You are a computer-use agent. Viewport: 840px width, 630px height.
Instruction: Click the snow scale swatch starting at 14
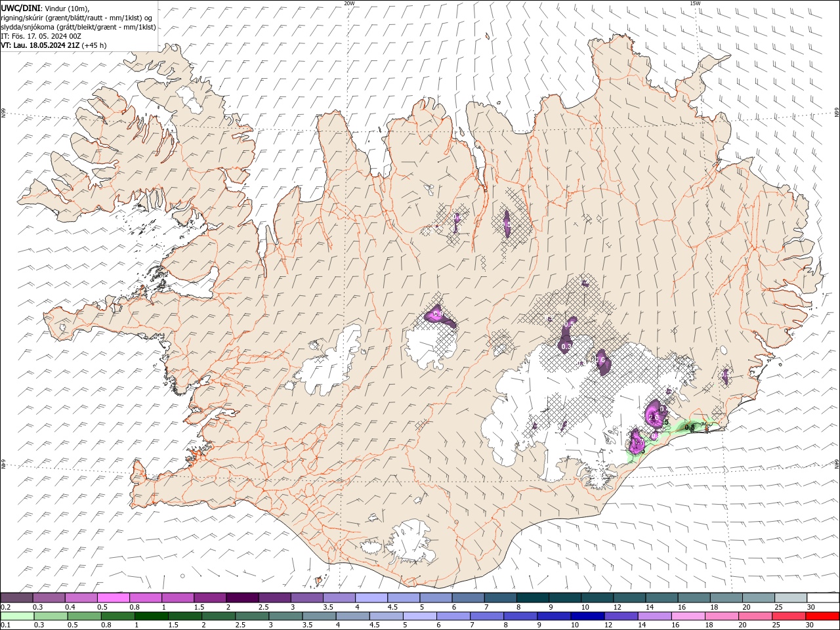(661, 598)
